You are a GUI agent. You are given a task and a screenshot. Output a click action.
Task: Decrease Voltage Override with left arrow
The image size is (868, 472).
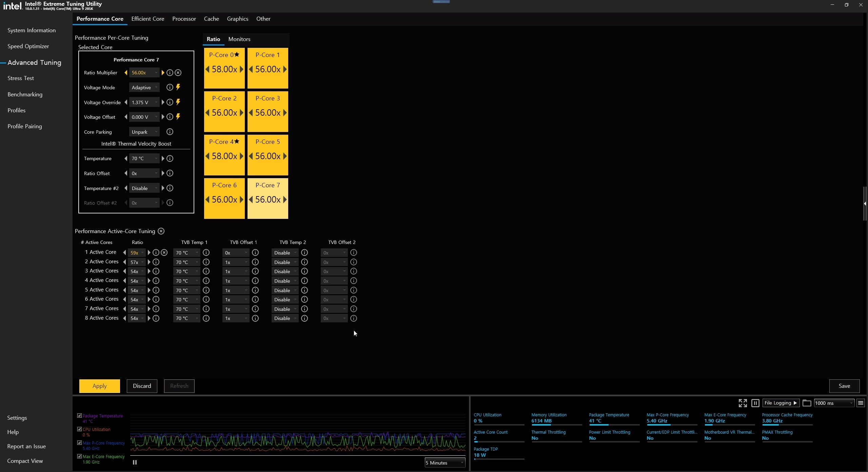click(126, 102)
